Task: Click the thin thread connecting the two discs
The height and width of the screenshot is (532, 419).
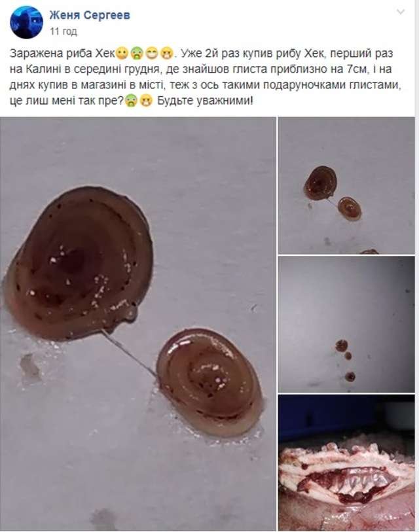Action: (x=129, y=352)
